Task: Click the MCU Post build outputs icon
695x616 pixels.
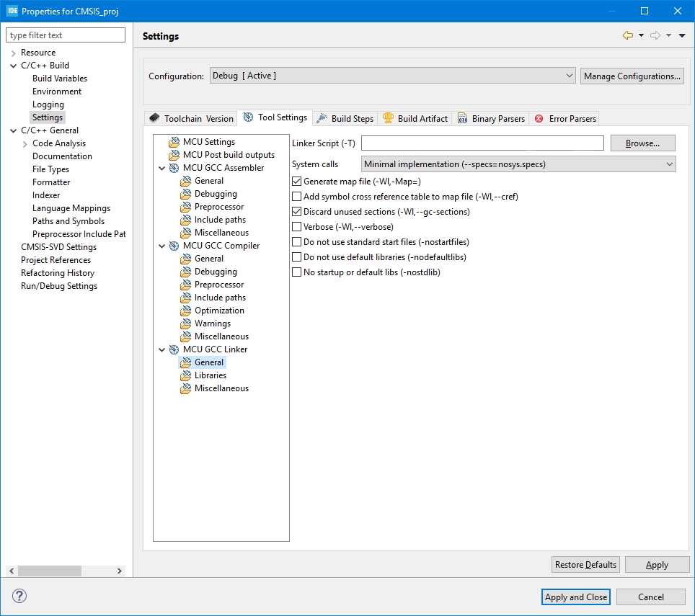Action: [x=174, y=155]
